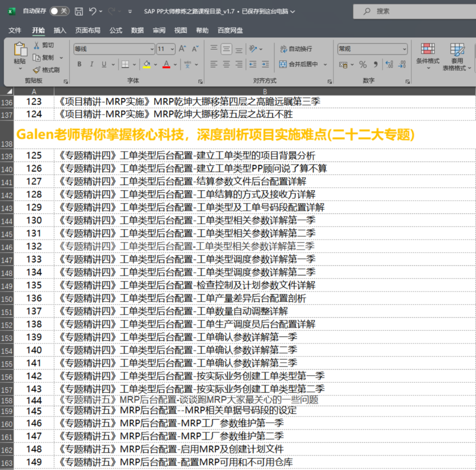This screenshot has width=476, height=470.
Task: Open the number format dropdown showing 常规
Action: coord(404,49)
